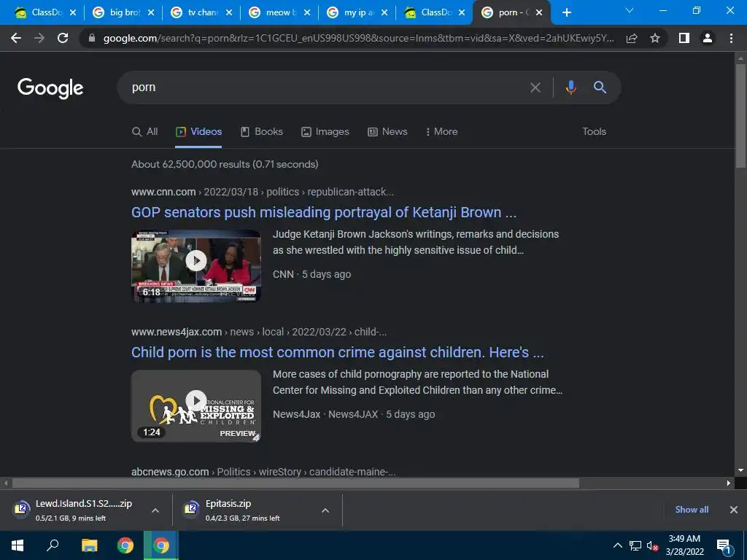Show hidden system tray icons

[617, 545]
